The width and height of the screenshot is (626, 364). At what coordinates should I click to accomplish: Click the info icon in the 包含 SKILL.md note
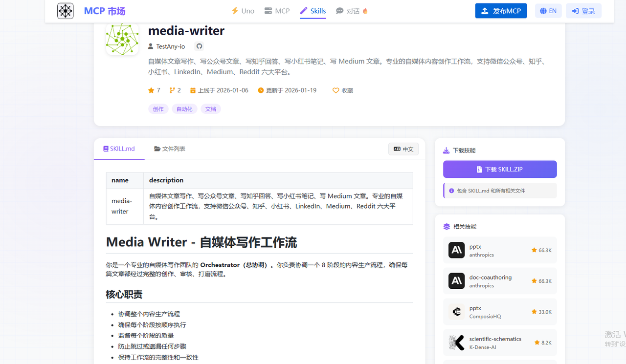coord(451,191)
